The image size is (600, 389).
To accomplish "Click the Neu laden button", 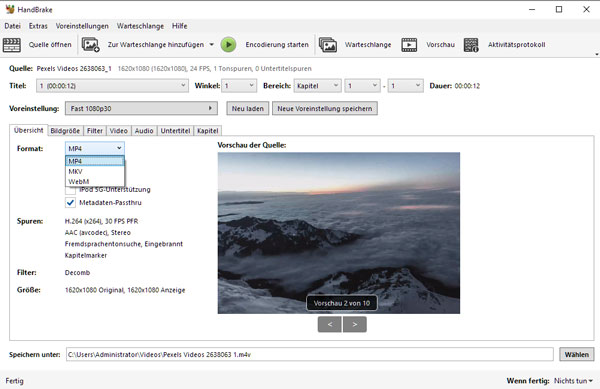I will click(248, 108).
